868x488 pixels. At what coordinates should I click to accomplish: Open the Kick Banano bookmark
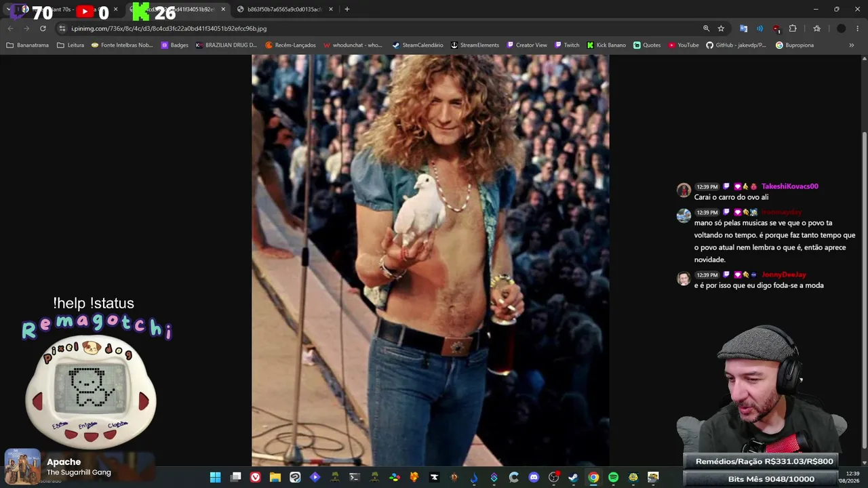pyautogui.click(x=606, y=45)
